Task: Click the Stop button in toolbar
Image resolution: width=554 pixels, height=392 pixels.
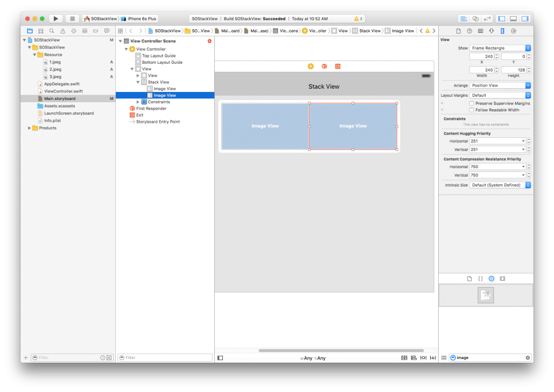Action: coord(72,18)
